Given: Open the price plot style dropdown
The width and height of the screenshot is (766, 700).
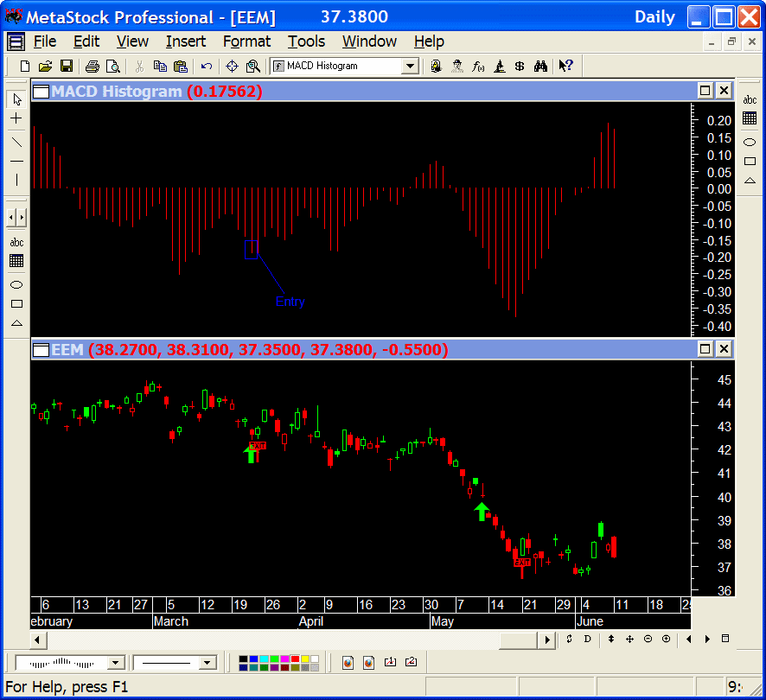Looking at the screenshot, I should [x=117, y=662].
